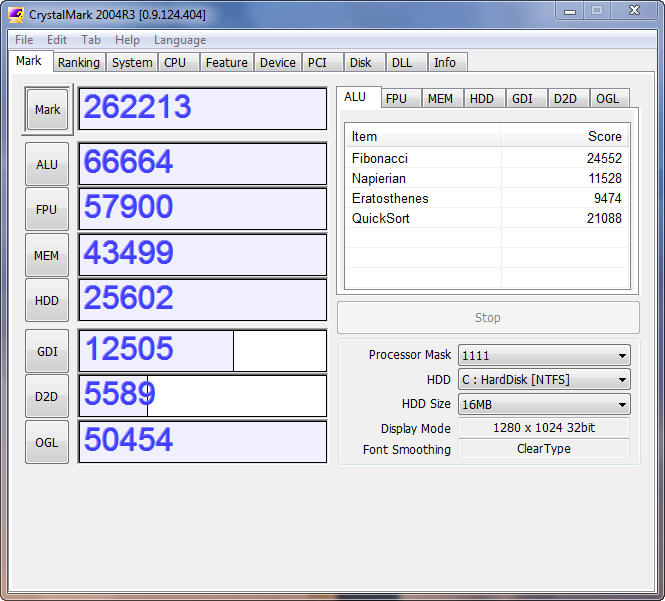Click the large Mark benchmark button
Viewport: 665px width, 601px height.
47,109
